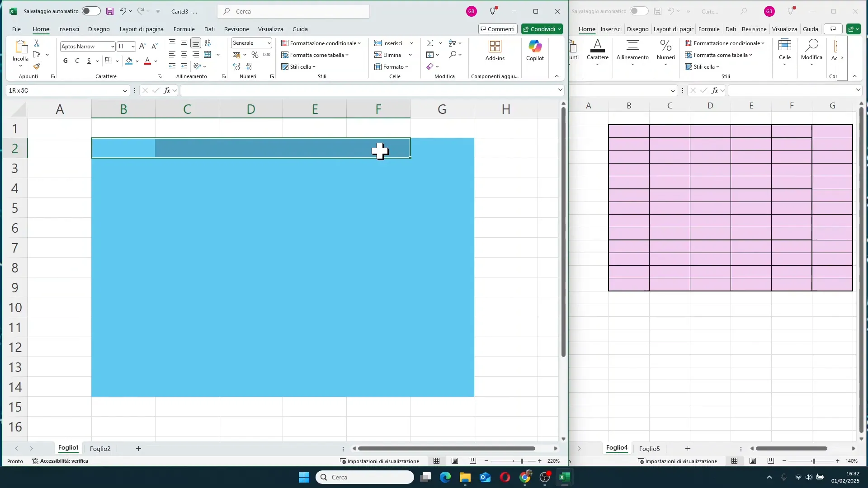Toggle bold G formatting
Viewport: 868px width, 488px height.
tap(66, 61)
